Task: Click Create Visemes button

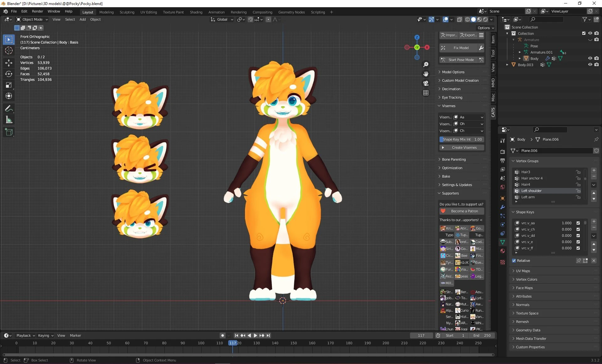Action: click(x=462, y=148)
